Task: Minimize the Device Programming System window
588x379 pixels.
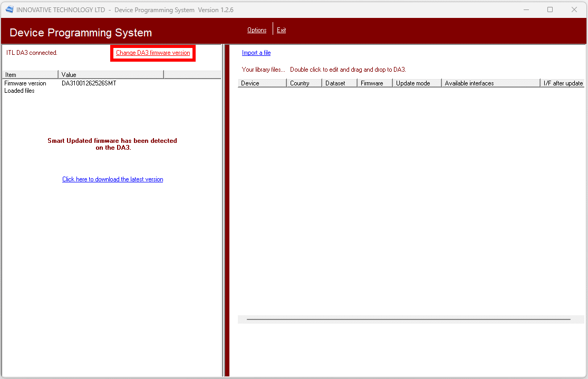Action: point(526,9)
